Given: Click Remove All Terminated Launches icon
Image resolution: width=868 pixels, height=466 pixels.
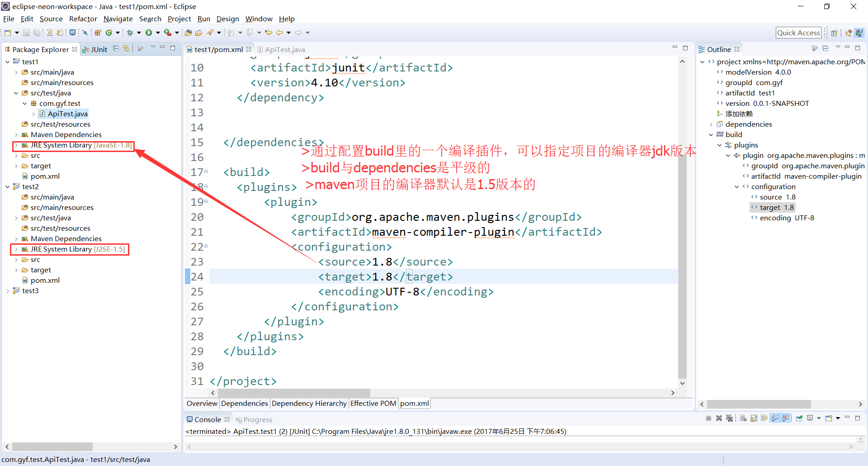Looking at the screenshot, I should (729, 418).
